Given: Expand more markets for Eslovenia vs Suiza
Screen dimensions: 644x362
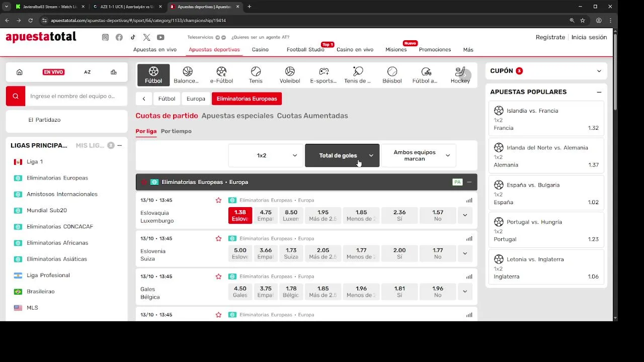Looking at the screenshot, I should (x=465, y=253).
